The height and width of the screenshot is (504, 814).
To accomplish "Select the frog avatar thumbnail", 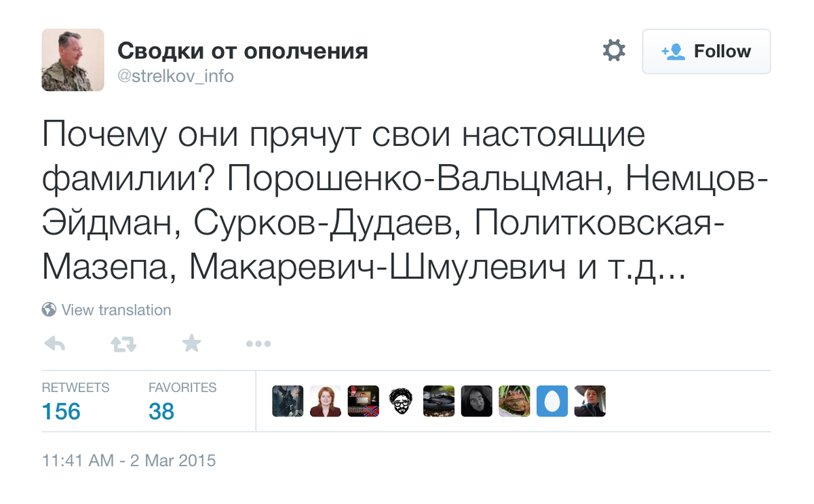I will 514,401.
